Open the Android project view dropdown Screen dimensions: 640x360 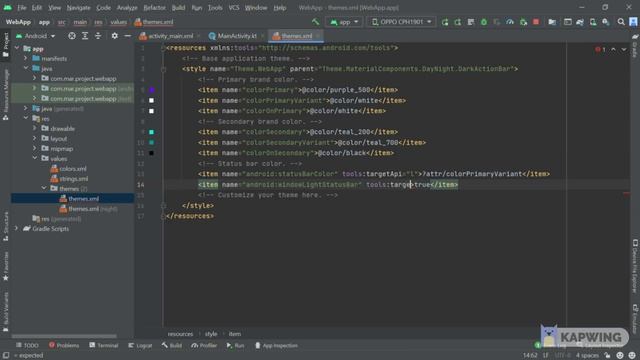tap(36, 36)
